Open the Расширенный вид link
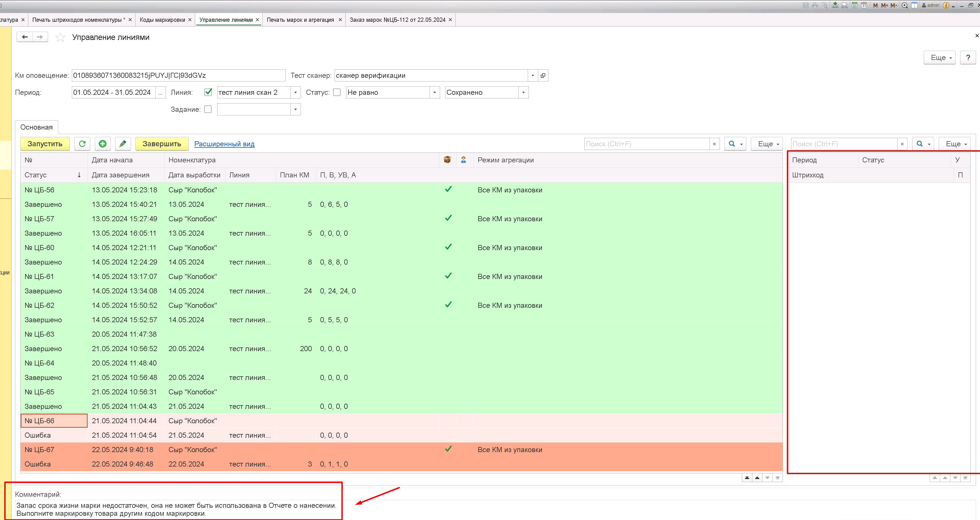The width and height of the screenshot is (980, 520). pyautogui.click(x=225, y=144)
